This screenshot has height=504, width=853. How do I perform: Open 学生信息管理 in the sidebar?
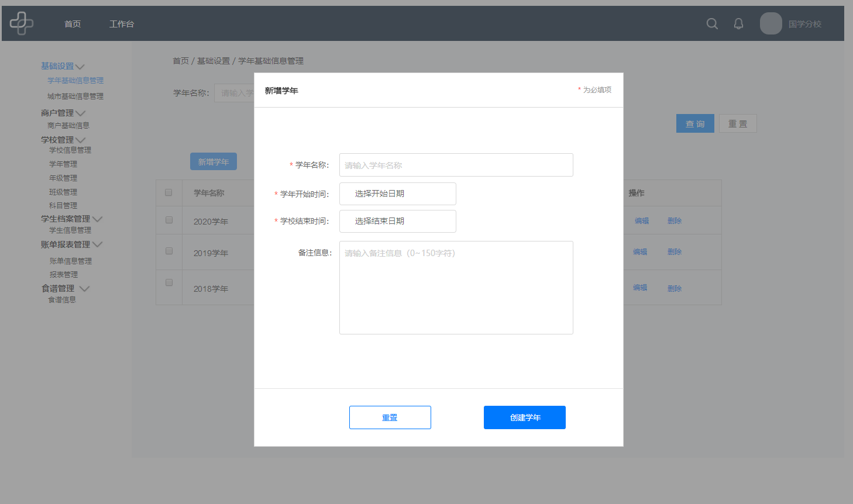pos(70,230)
